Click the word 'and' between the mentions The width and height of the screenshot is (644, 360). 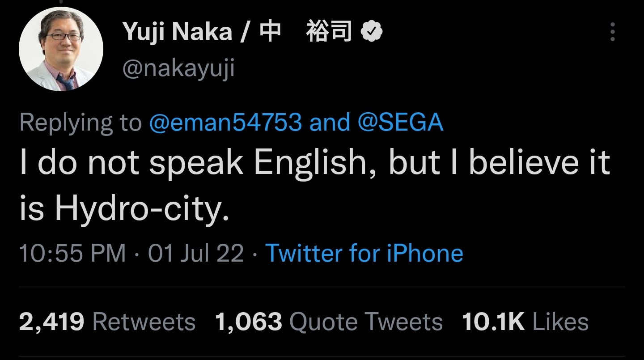pyautogui.click(x=330, y=123)
